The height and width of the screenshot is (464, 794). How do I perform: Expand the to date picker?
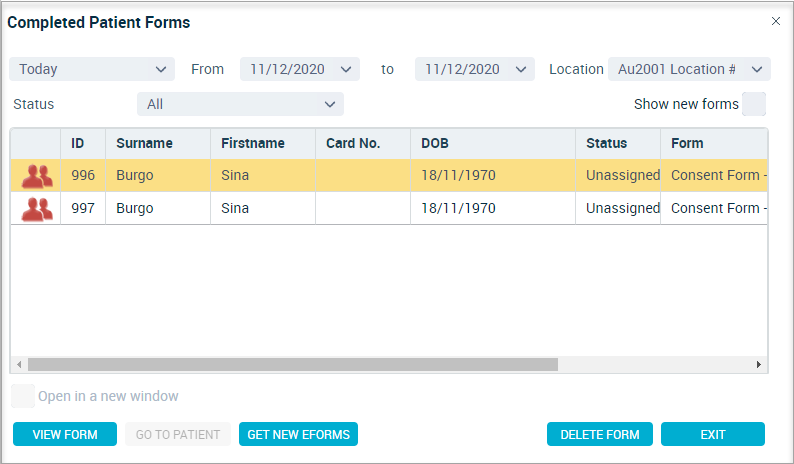click(474, 69)
